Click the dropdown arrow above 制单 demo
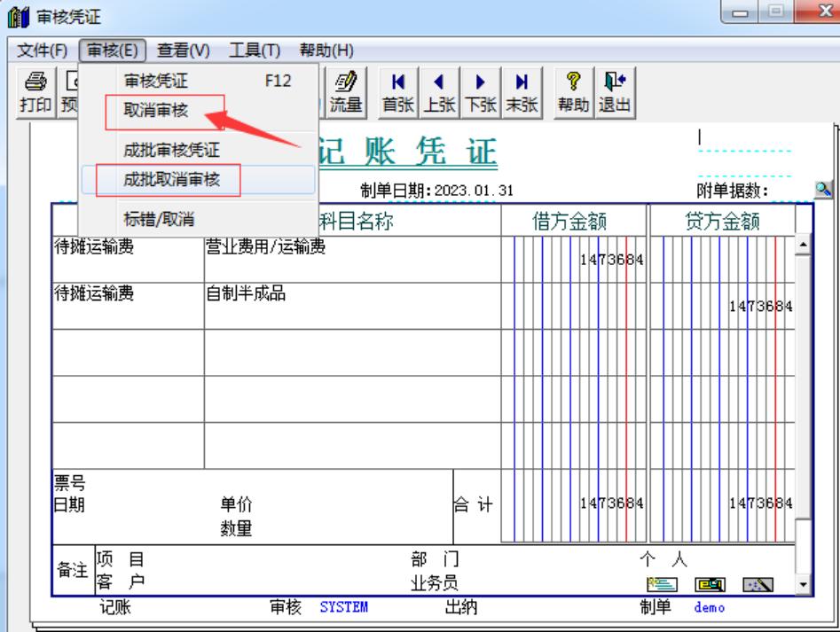This screenshot has height=632, width=840. pos(803,584)
